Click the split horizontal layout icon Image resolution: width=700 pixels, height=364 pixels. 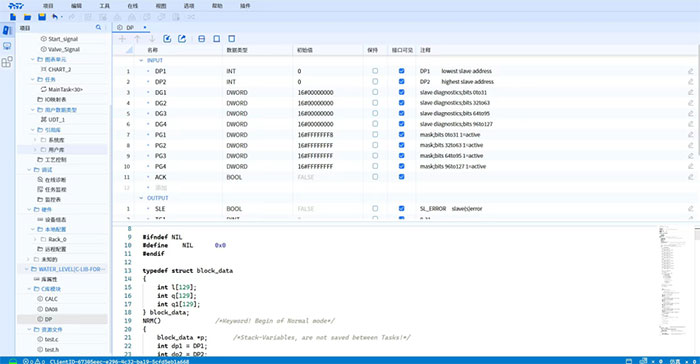(202, 39)
